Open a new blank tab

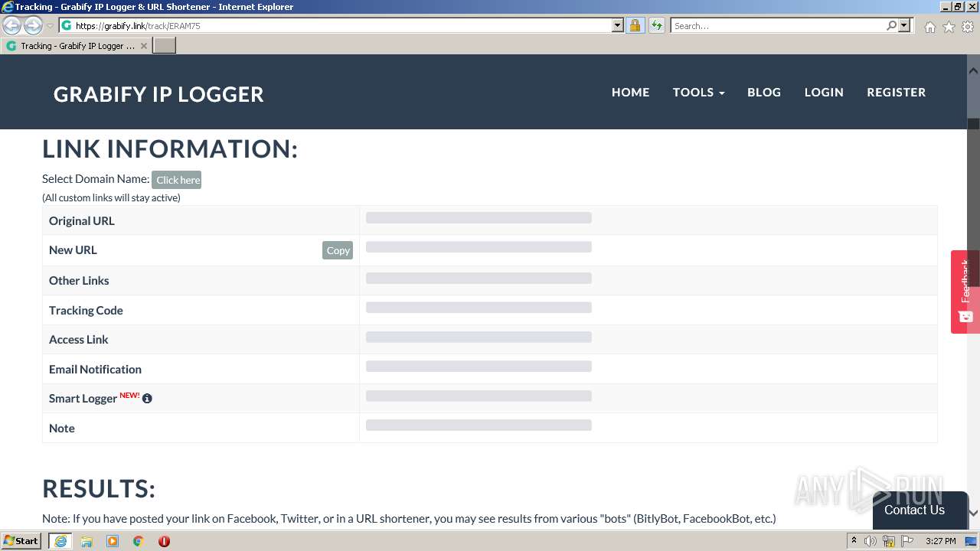click(165, 46)
